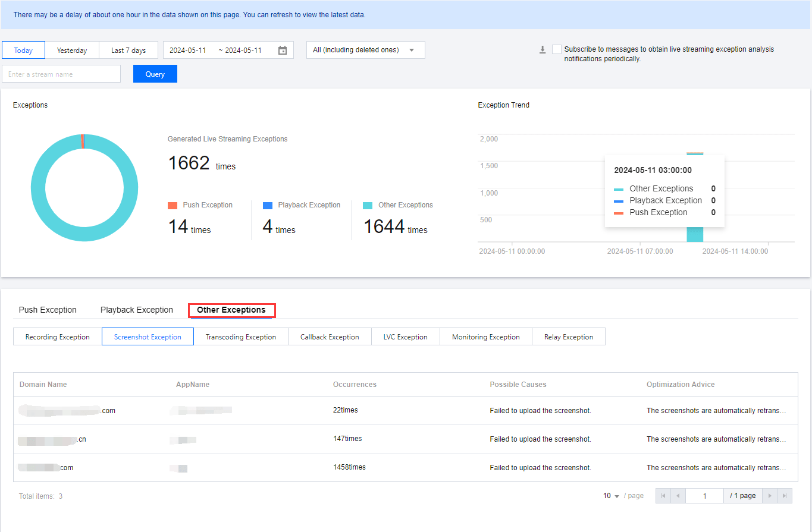This screenshot has width=812, height=532.
Task: Open the date range picker field
Action: [221, 51]
